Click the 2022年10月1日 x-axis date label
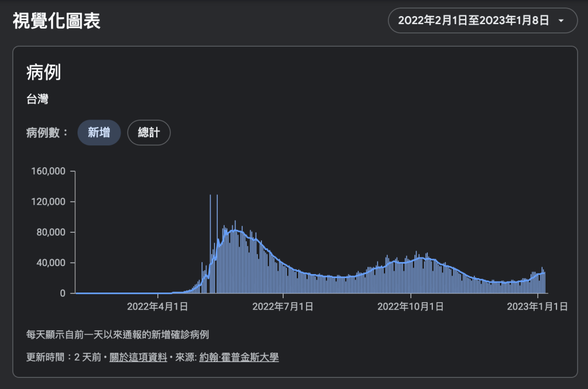This screenshot has height=389, width=588. 410,307
